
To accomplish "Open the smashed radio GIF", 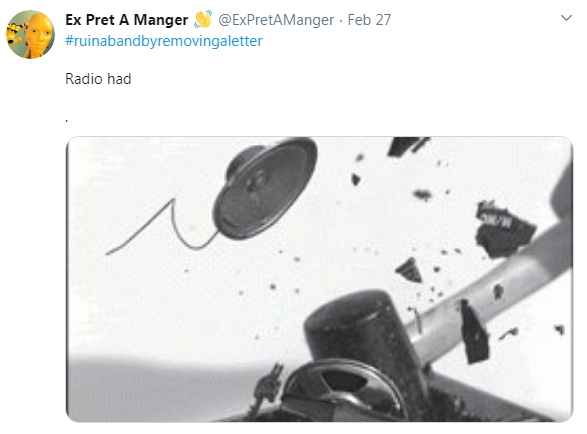I will 319,279.
